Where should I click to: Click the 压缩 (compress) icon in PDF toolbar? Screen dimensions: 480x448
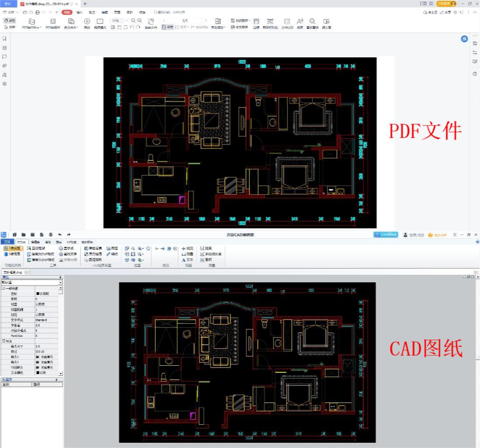tap(257, 22)
